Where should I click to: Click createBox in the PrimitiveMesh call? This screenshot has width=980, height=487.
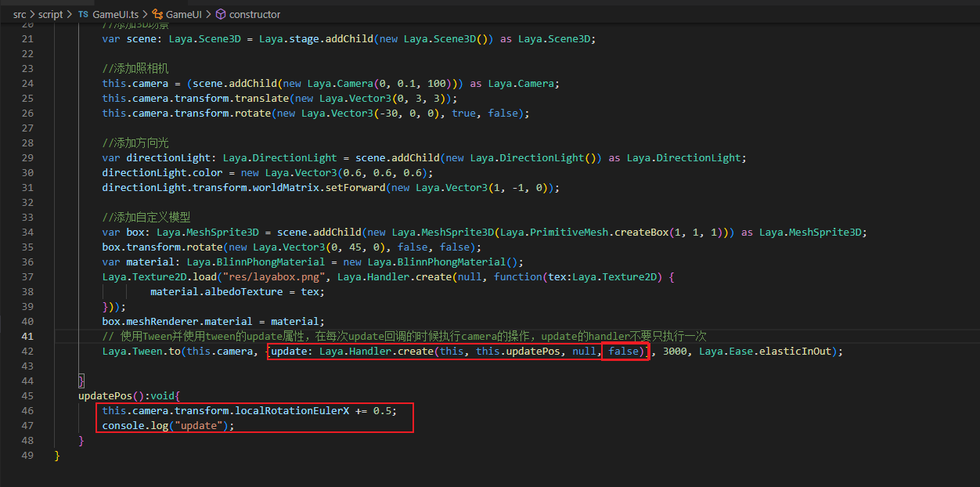[x=641, y=232]
